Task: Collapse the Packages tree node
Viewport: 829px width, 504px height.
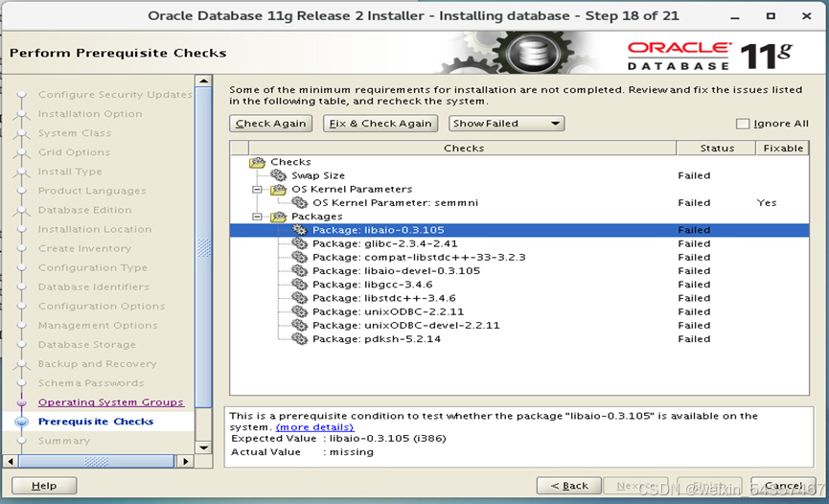Action: (257, 217)
